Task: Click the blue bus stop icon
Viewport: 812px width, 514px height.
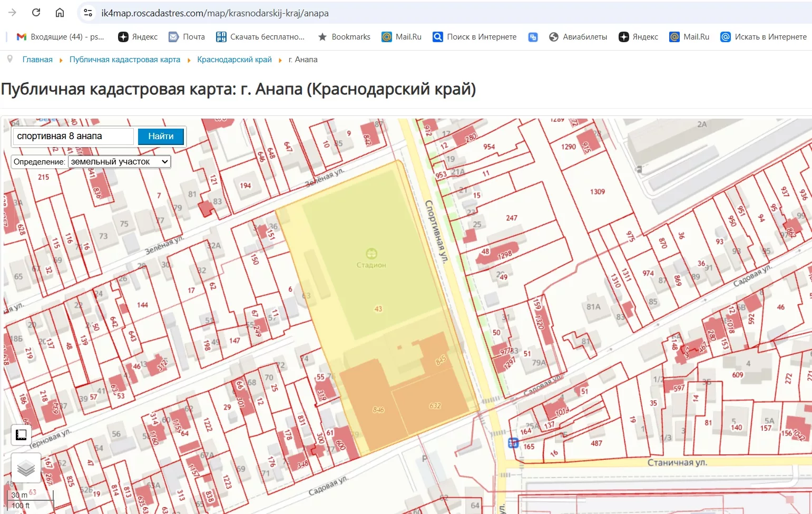Action: pyautogui.click(x=513, y=443)
